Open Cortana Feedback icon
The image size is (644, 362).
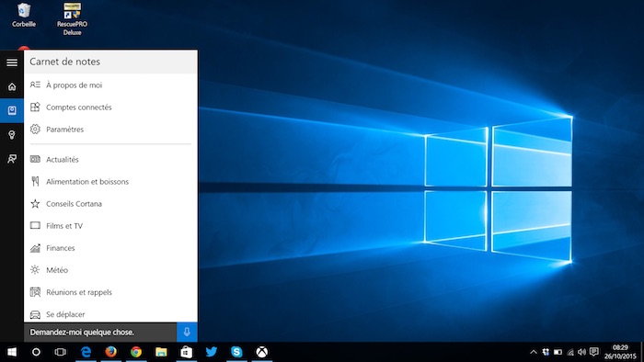pyautogui.click(x=12, y=159)
